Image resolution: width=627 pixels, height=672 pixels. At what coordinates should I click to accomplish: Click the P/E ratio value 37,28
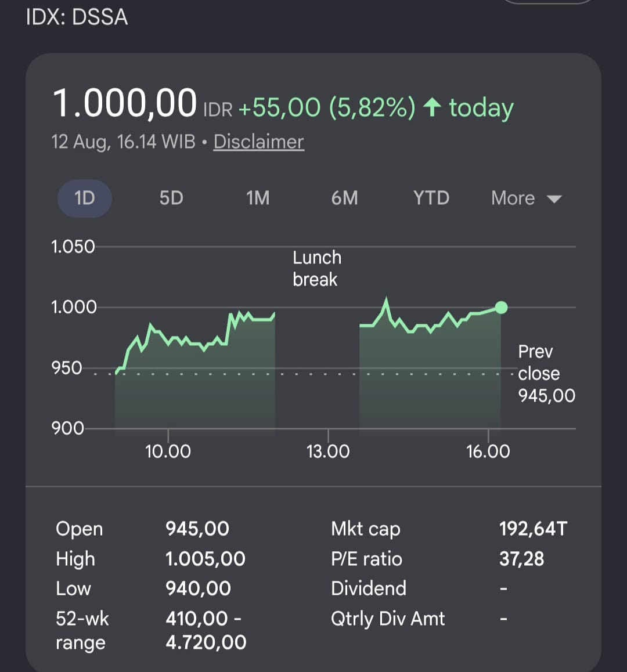521,559
